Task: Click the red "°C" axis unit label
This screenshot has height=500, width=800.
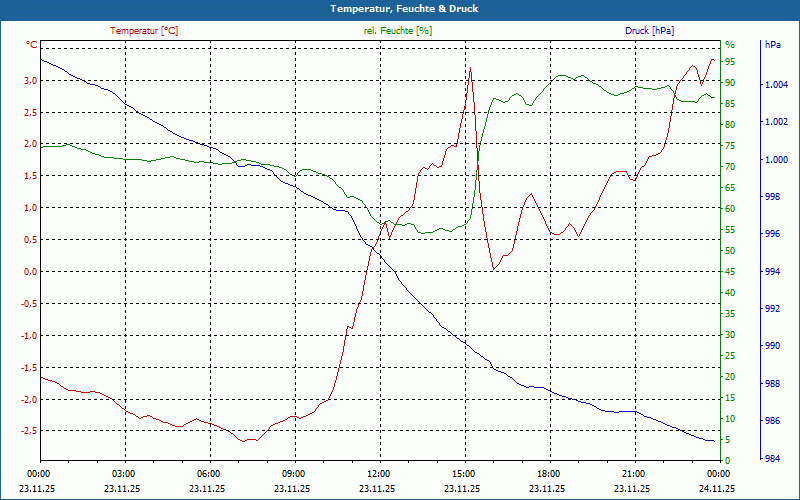Action: coord(32,45)
